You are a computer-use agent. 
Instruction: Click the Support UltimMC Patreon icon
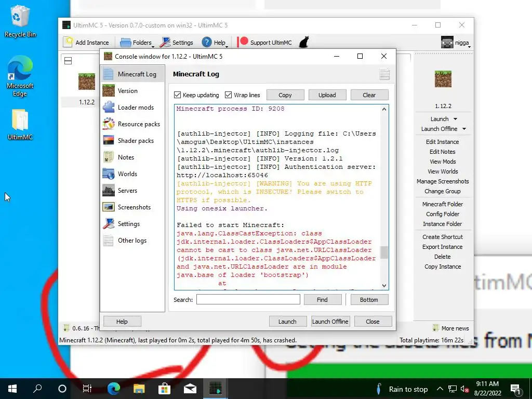click(242, 42)
